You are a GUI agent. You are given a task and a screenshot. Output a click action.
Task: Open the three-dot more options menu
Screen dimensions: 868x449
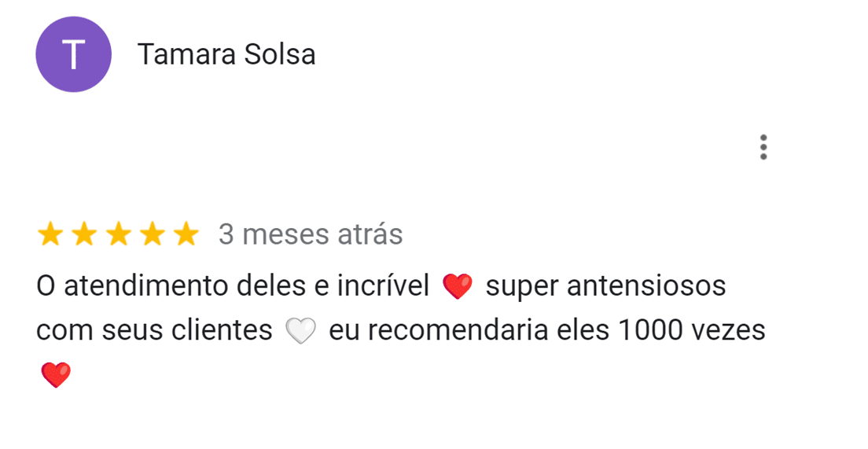click(763, 147)
